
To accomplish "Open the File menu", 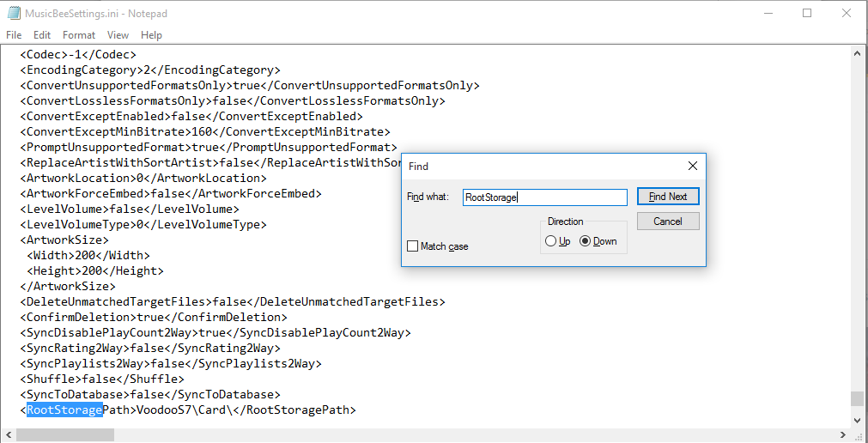I will tap(13, 35).
